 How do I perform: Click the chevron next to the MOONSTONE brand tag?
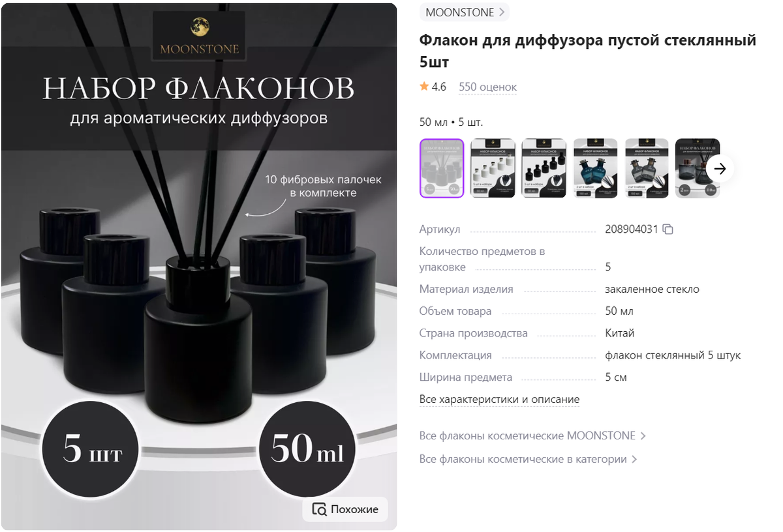click(x=501, y=12)
